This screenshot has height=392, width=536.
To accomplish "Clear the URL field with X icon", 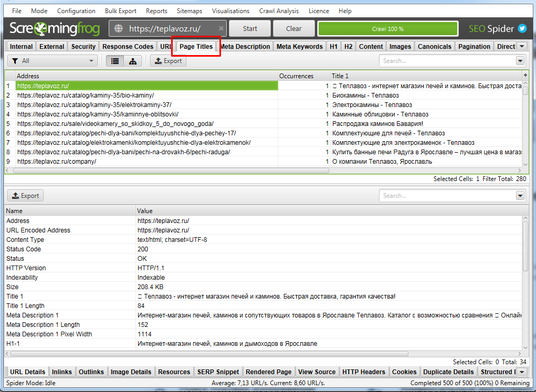I will coord(221,29).
